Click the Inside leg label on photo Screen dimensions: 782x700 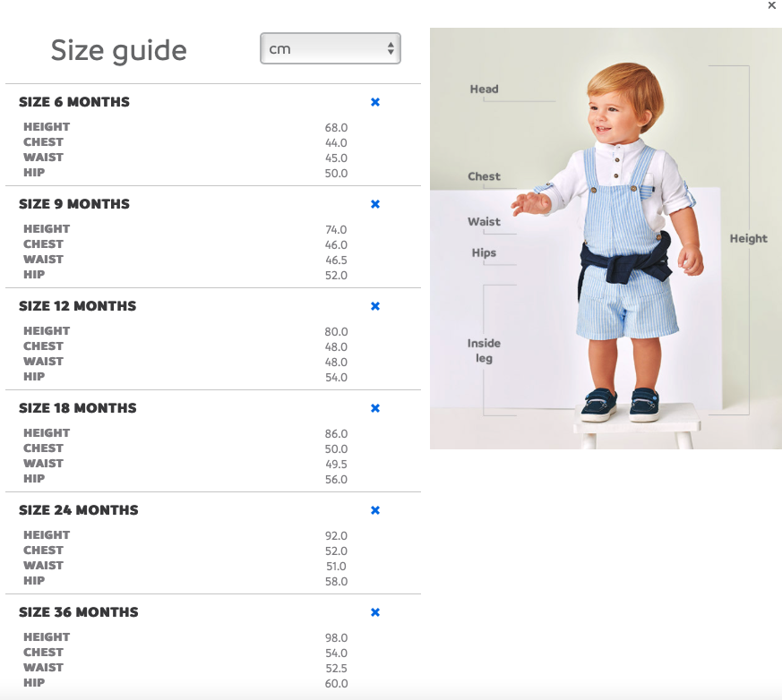[484, 351]
